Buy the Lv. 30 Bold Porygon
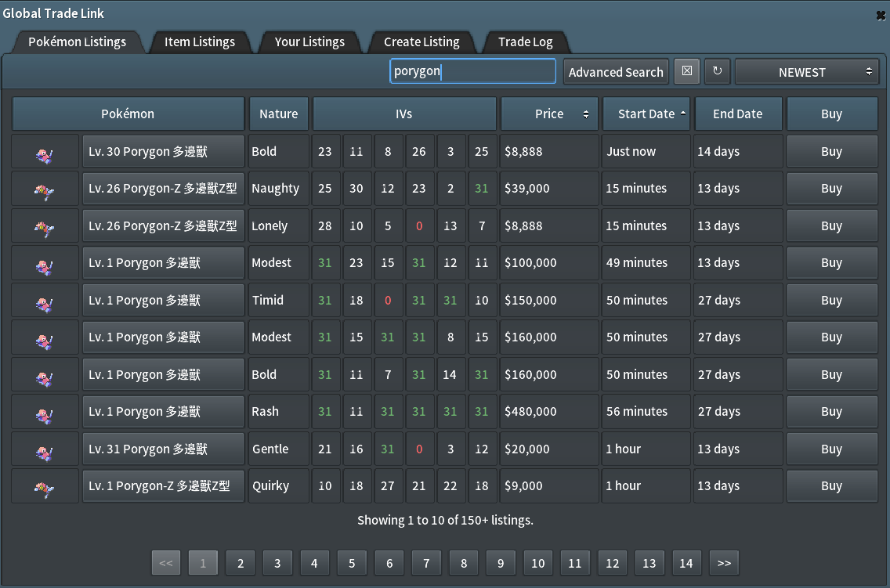 point(831,151)
